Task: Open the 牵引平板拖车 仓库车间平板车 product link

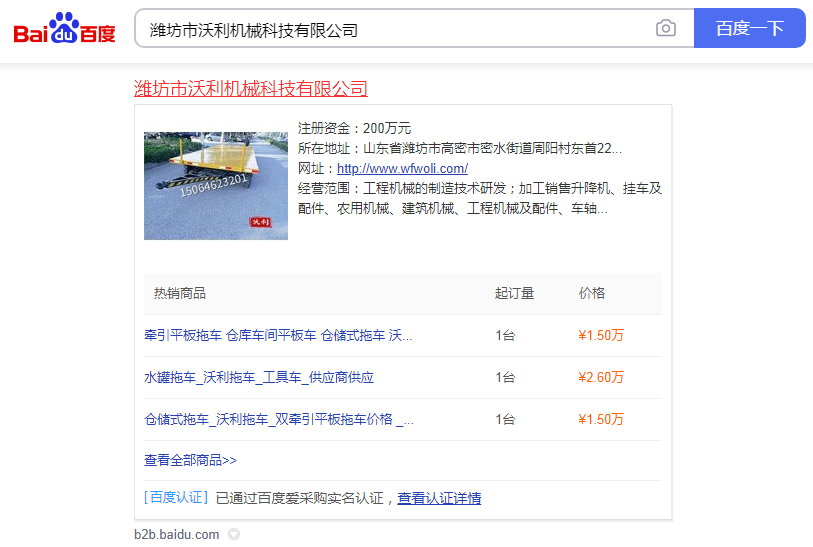Action: 278,336
